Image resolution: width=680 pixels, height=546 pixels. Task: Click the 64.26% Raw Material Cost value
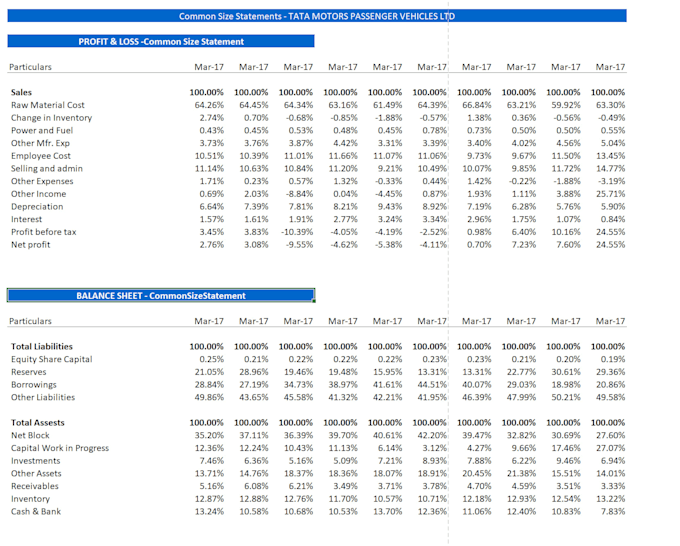pos(209,105)
